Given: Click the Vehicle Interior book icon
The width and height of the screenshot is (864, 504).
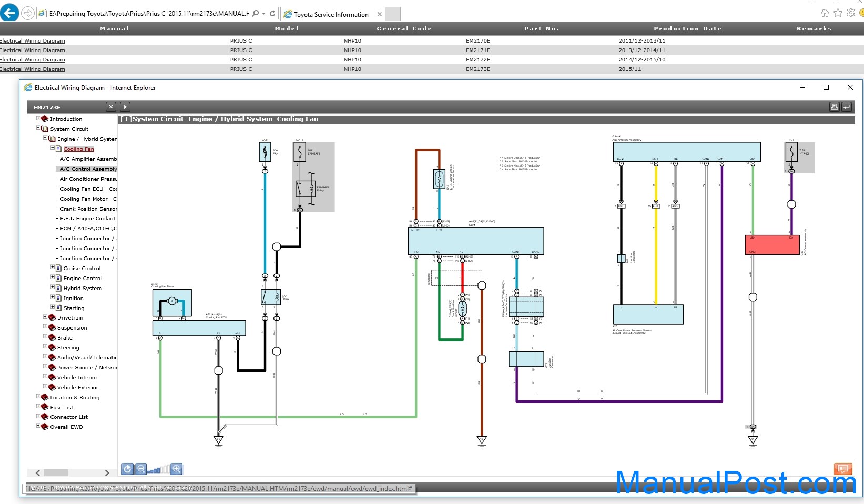Looking at the screenshot, I should click(53, 377).
